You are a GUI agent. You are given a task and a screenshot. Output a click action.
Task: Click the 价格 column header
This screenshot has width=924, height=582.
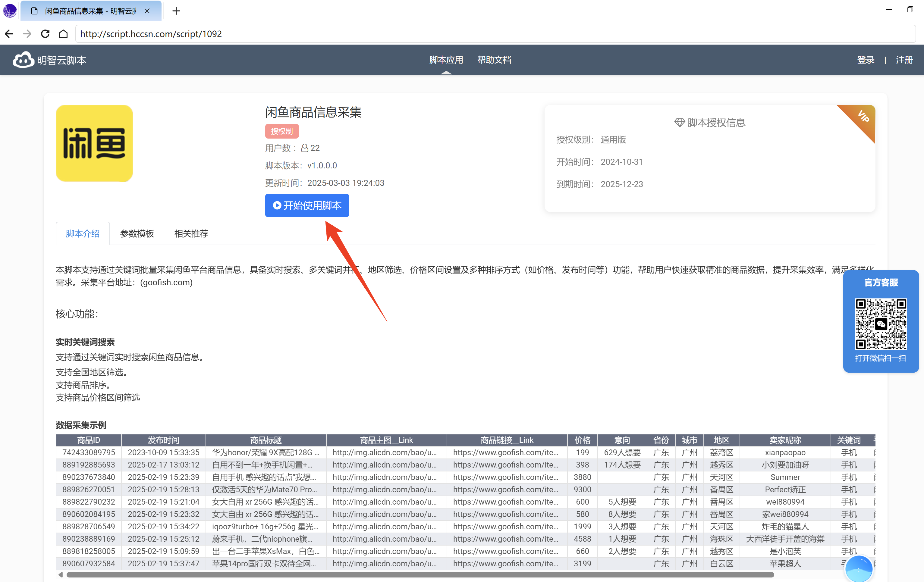pos(582,440)
